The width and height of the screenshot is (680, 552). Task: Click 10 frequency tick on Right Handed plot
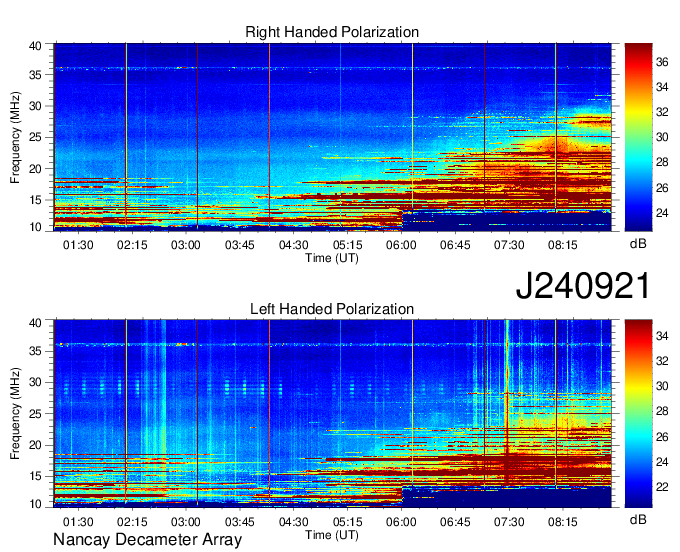pos(35,227)
